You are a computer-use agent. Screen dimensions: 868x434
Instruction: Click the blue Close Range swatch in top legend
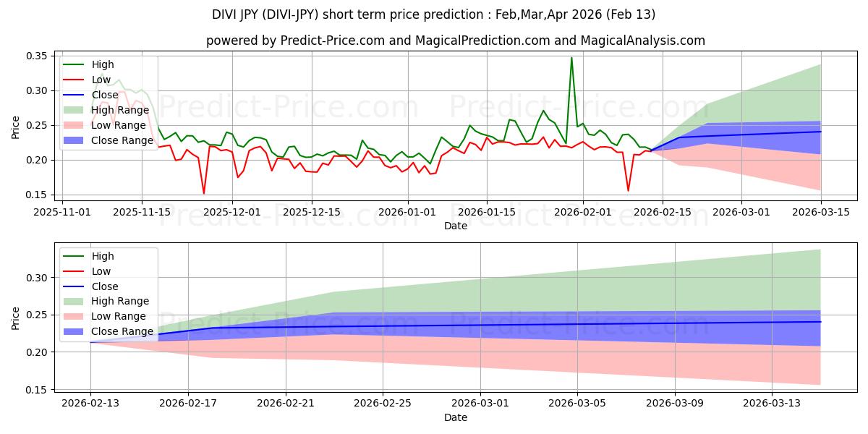pyautogui.click(x=74, y=140)
